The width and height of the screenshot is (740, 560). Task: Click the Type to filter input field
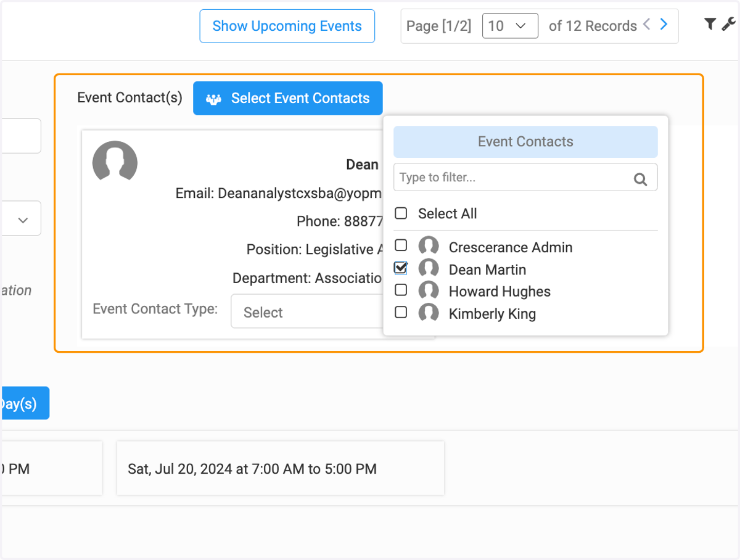coord(525,178)
